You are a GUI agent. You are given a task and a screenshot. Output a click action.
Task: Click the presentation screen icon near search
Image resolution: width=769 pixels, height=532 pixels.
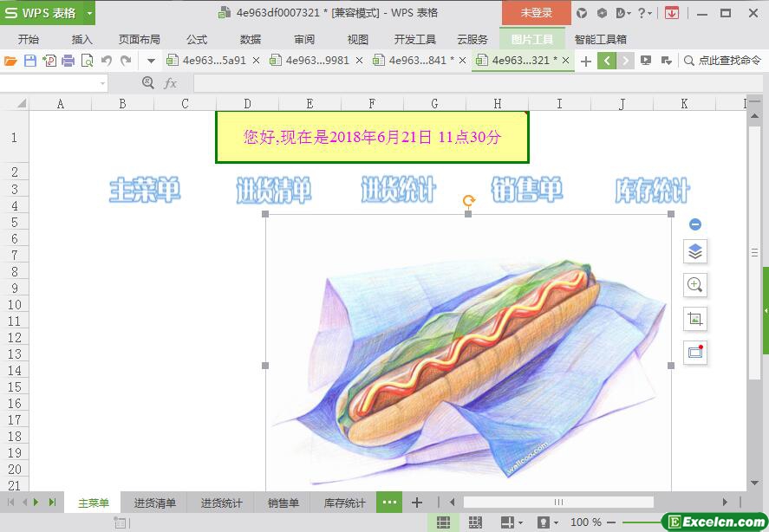tap(646, 61)
